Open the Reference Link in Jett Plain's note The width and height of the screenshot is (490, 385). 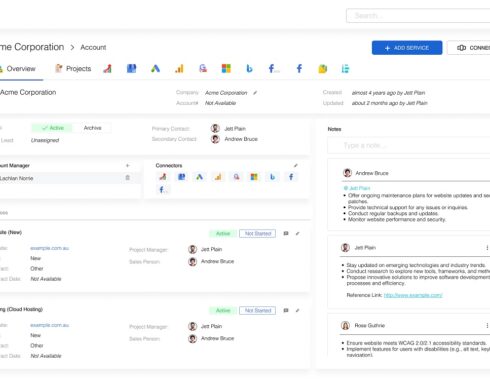click(x=413, y=295)
